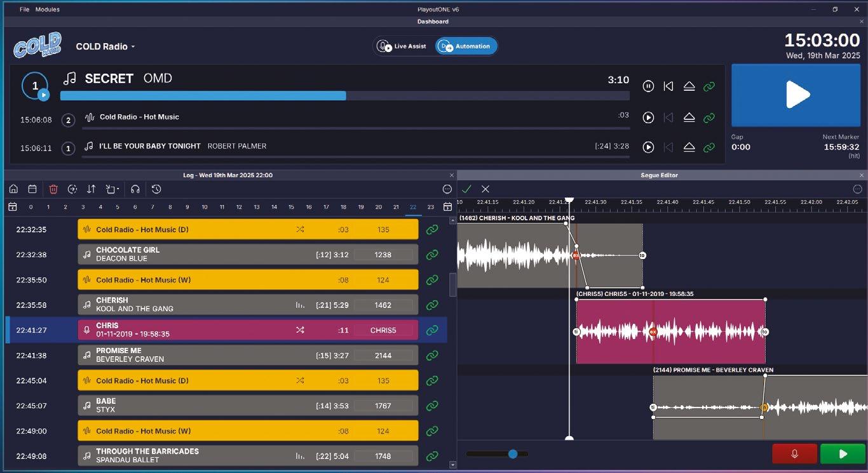Click the CHERISH waveform in Segue Editor
The image size is (868, 473).
click(550, 255)
